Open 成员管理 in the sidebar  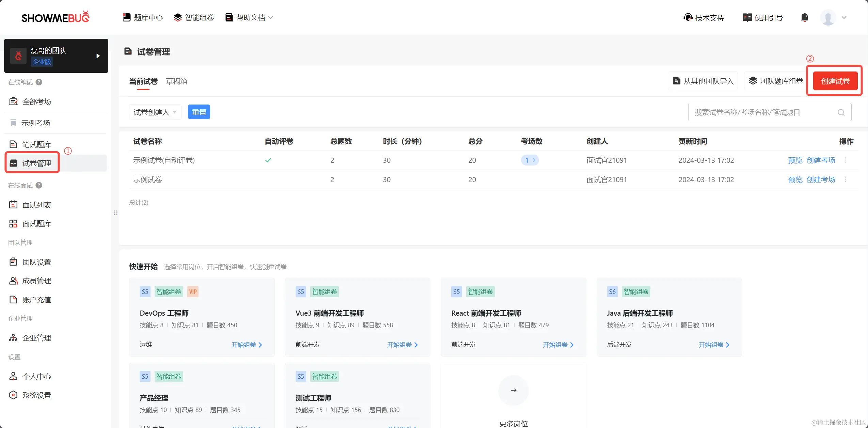click(36, 281)
